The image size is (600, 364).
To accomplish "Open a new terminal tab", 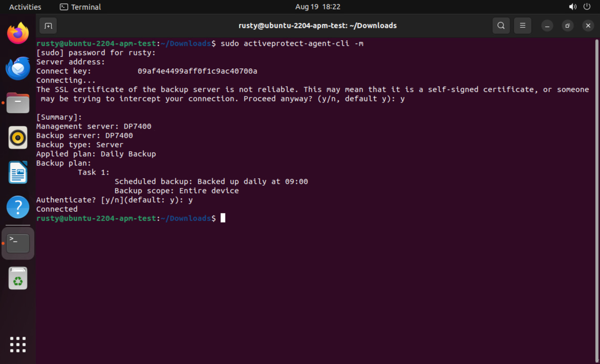I will click(x=48, y=26).
